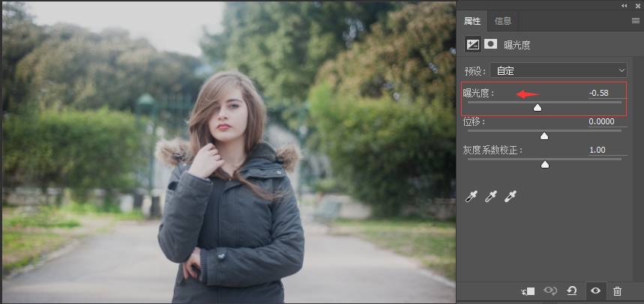Toggle adjustment layer visibility with eye icon
This screenshot has height=304, width=644.
tap(595, 291)
